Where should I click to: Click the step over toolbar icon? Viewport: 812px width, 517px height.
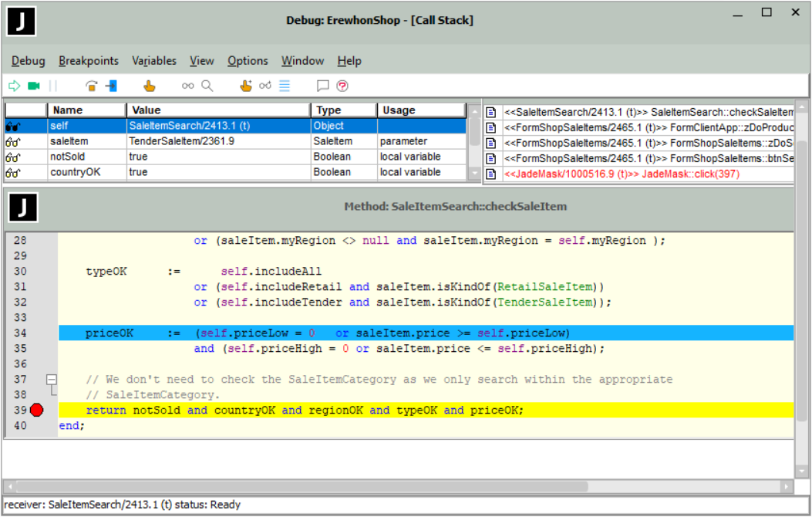point(92,86)
